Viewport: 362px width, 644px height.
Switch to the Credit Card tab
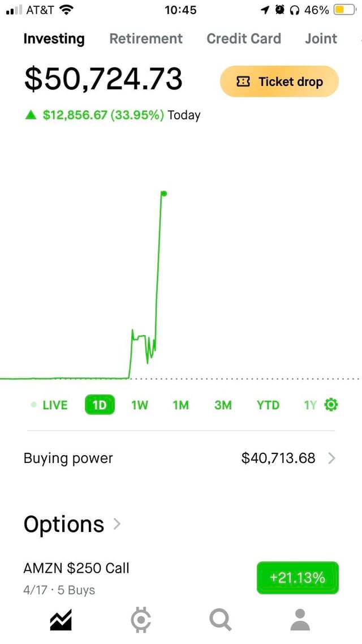(244, 38)
